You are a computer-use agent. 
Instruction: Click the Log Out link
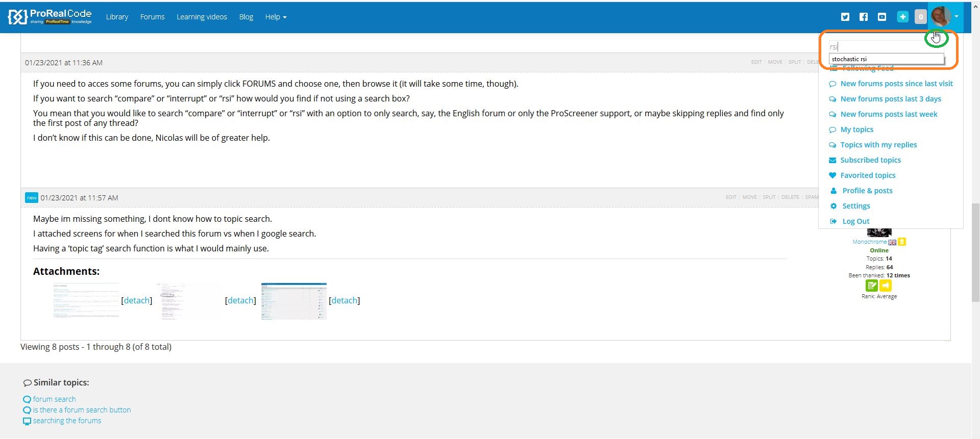(856, 221)
